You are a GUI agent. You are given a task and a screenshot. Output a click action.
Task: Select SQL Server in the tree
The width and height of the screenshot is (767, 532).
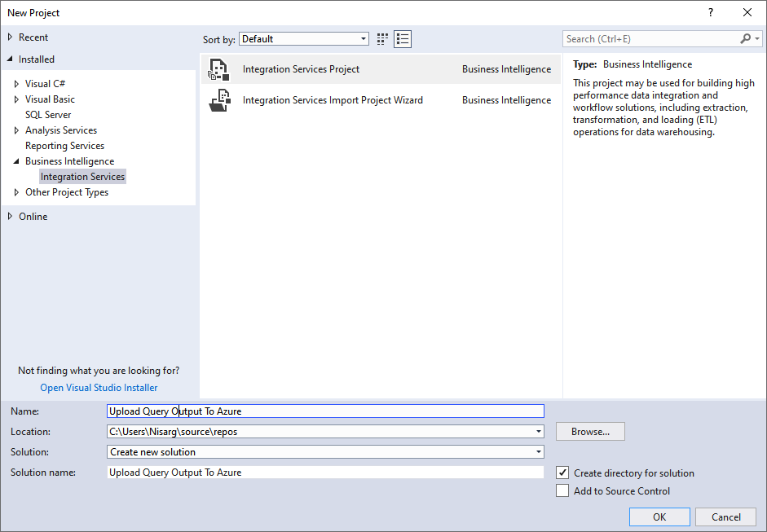pyautogui.click(x=48, y=115)
